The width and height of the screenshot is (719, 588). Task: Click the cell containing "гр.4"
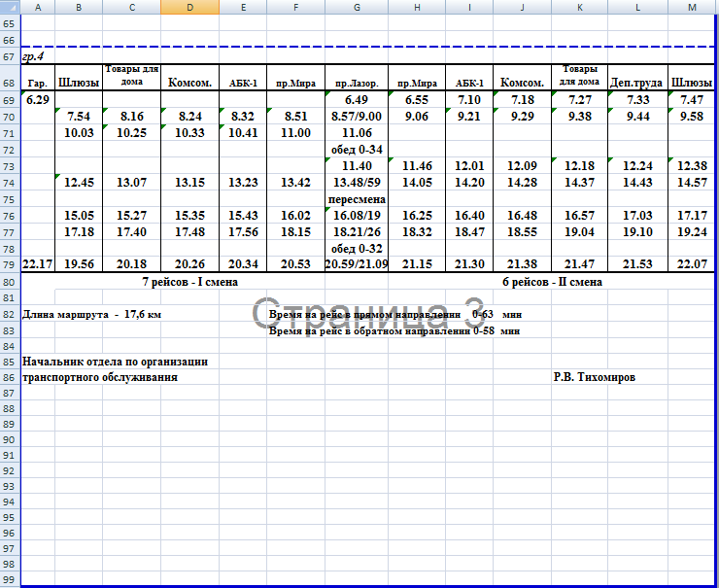pos(36,56)
